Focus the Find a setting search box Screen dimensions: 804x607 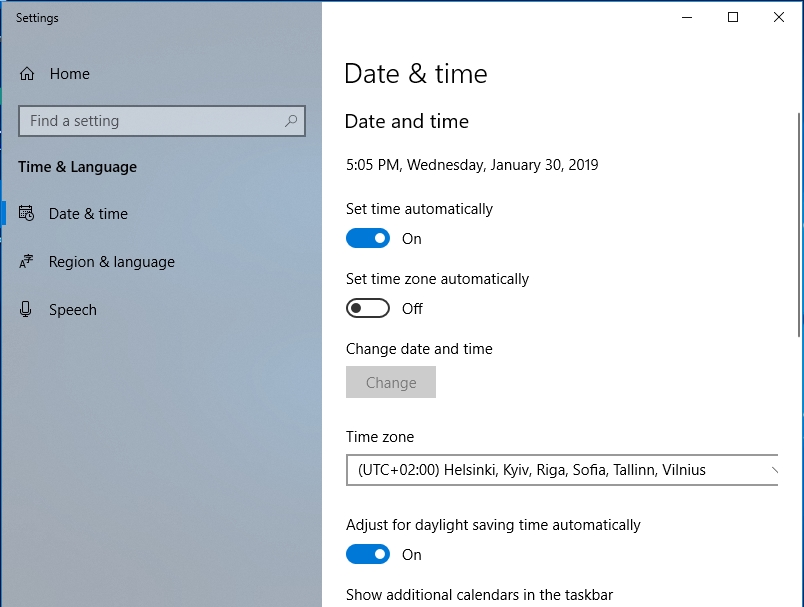[150, 121]
